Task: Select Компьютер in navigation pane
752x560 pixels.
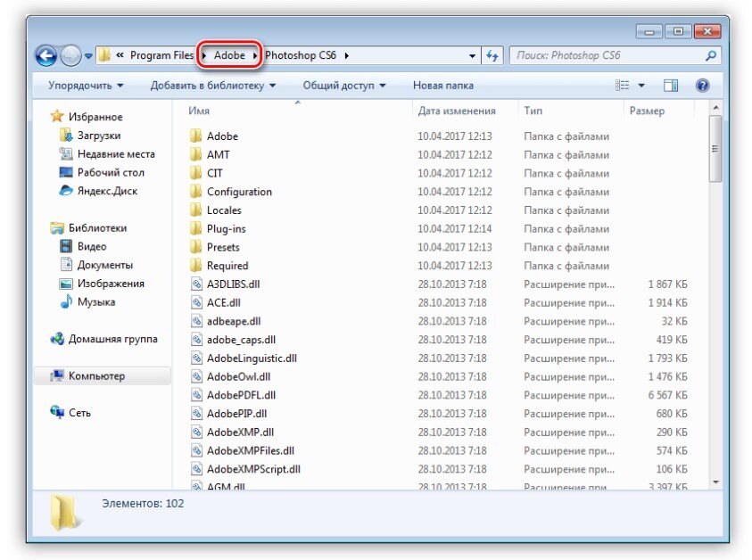Action: point(103,376)
